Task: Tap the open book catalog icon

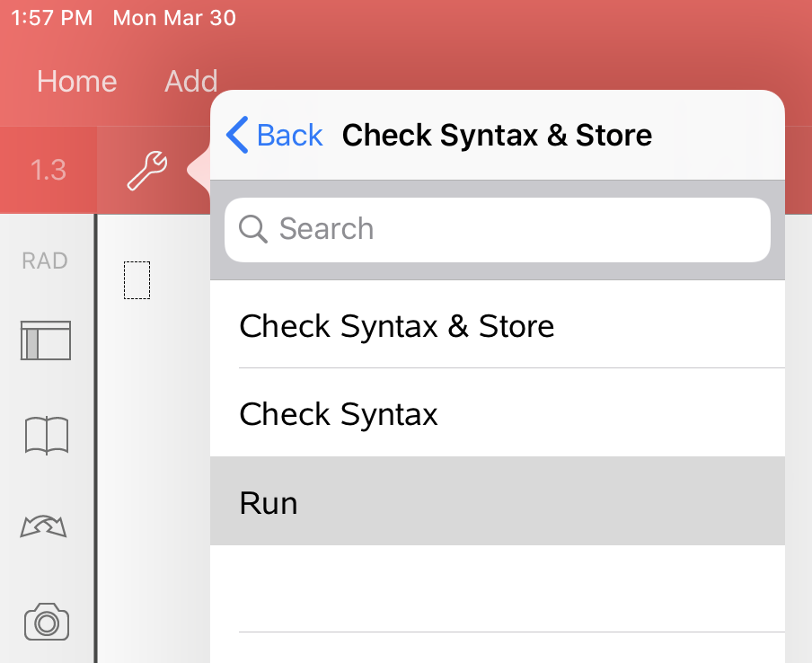Action: [x=46, y=436]
